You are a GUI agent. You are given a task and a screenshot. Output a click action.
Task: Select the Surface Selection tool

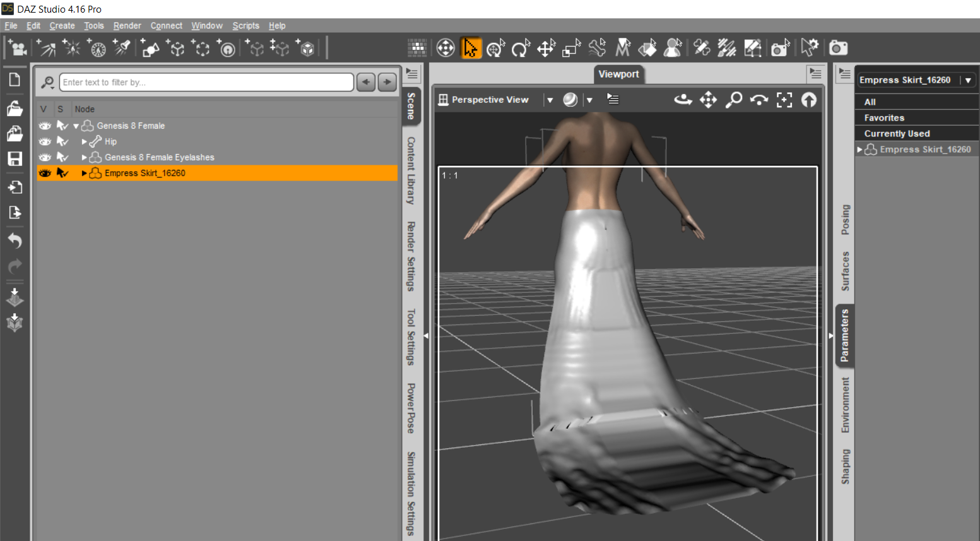647,48
